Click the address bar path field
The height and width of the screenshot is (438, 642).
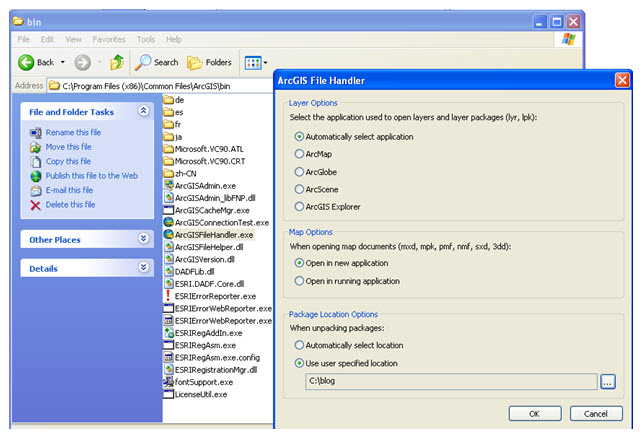(160, 86)
